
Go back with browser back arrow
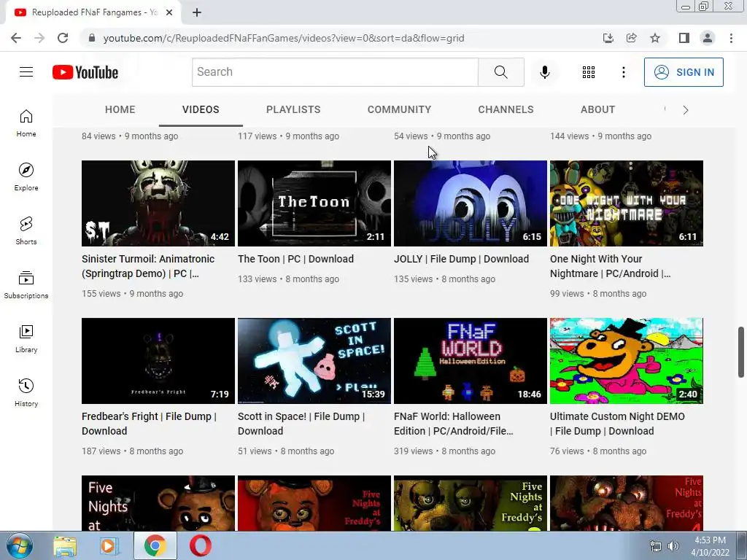[x=16, y=38]
